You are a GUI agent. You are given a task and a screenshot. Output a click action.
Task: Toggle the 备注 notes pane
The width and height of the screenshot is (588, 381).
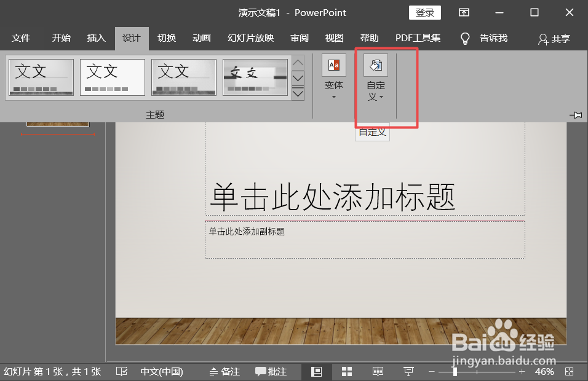pyautogui.click(x=224, y=372)
